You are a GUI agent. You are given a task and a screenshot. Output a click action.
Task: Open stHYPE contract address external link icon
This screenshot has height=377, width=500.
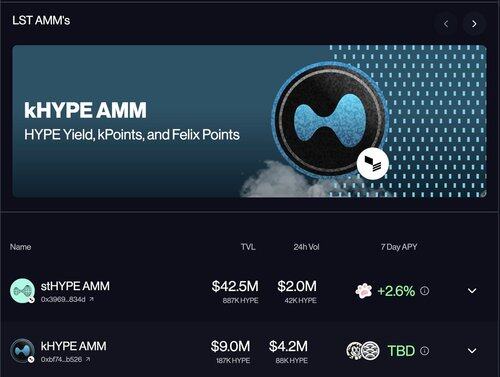coord(91,299)
